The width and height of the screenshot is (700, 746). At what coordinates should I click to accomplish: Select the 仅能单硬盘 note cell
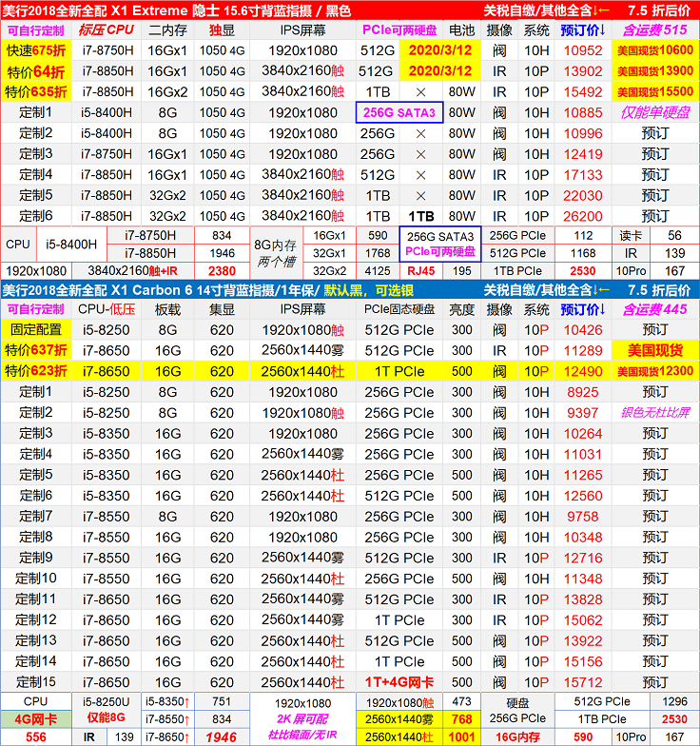(x=655, y=112)
